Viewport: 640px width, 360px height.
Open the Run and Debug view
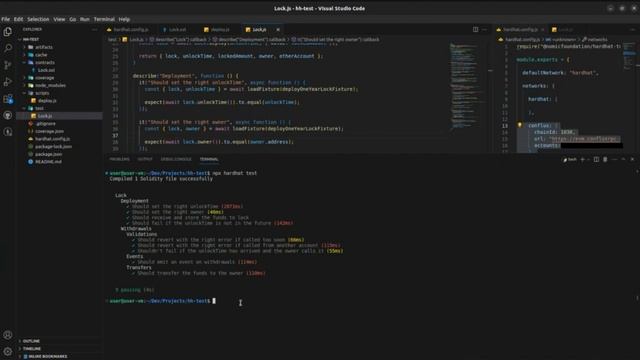pos(7,82)
